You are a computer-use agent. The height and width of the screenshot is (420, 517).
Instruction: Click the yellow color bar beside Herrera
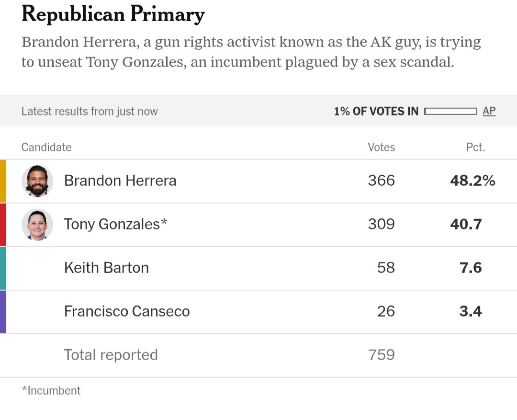point(3,181)
